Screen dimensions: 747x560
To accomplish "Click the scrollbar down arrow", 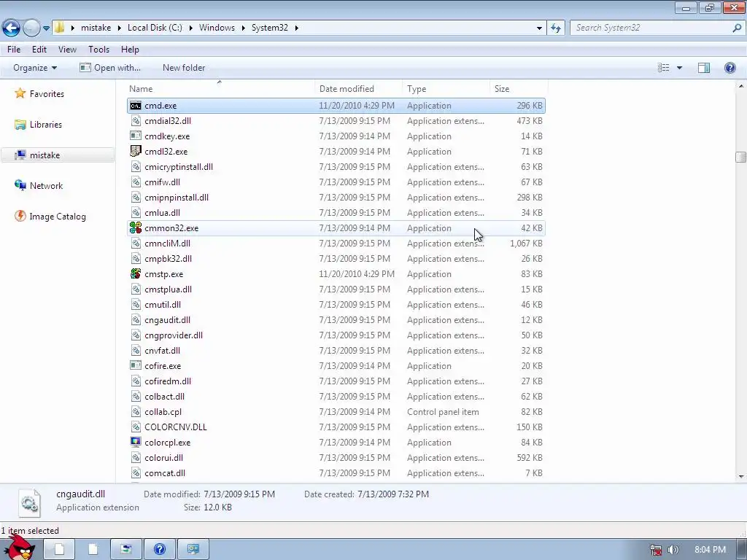I will click(x=741, y=477).
